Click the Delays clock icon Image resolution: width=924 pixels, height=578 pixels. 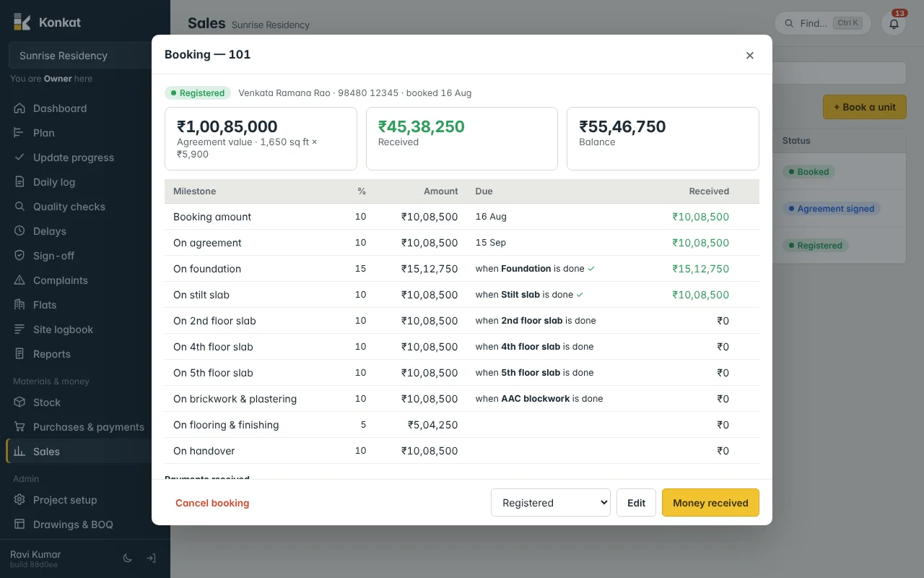point(19,231)
